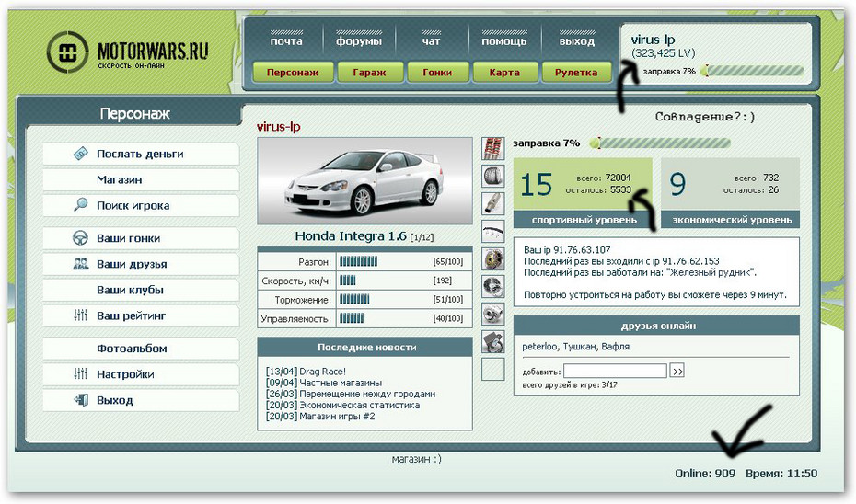Open почта in the top navigation
Image resolution: width=856 pixels, height=504 pixels.
pos(286,40)
